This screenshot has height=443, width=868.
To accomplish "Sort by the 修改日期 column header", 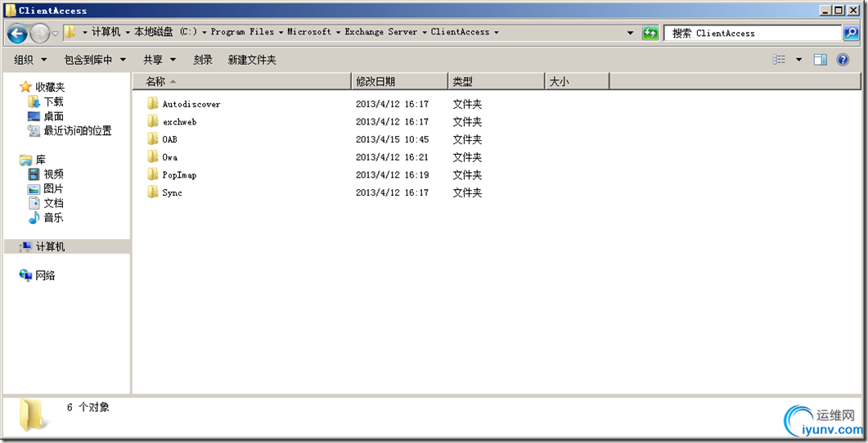I will (399, 81).
